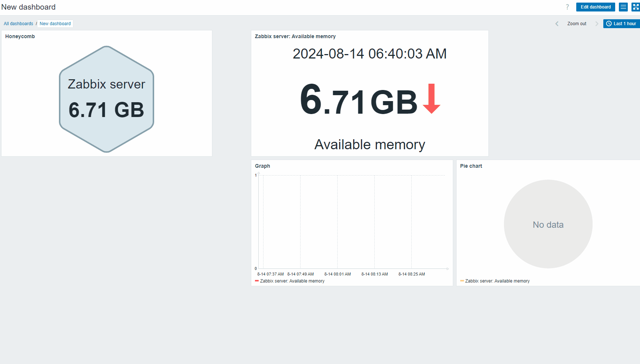
Task: Go to next time period arrow
Action: (x=597, y=24)
